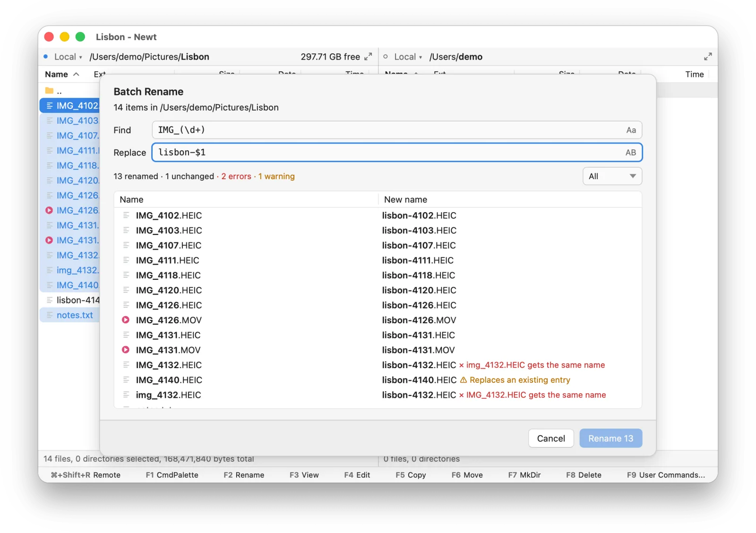Screen dimensions: 756x533
Task: Select the movie icon of IMG_4131.MOV in preview
Action: tap(126, 350)
